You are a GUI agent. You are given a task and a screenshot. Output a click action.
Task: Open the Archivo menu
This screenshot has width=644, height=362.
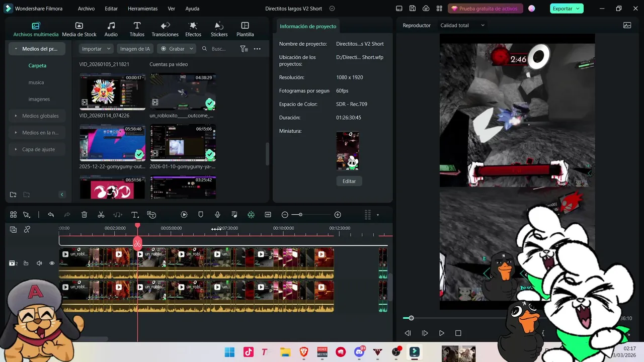click(86, 9)
